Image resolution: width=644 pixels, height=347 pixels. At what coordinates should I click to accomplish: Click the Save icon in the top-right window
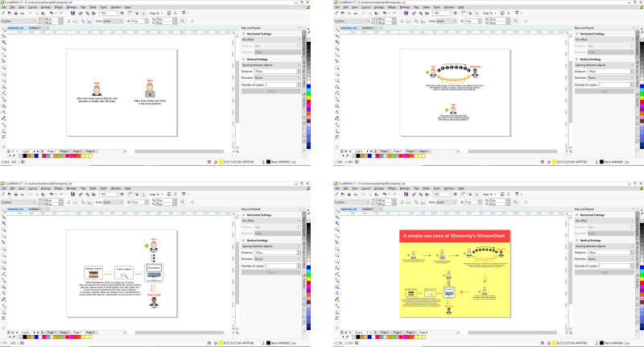(x=349, y=13)
